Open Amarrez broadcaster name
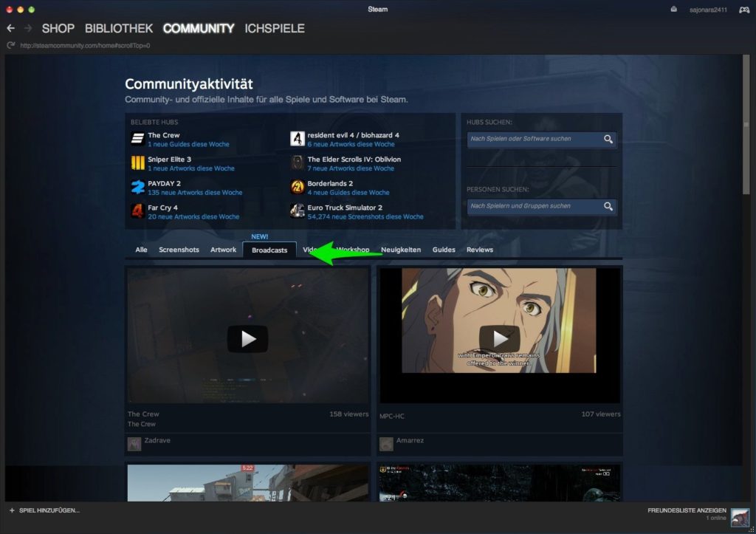 pyautogui.click(x=410, y=440)
